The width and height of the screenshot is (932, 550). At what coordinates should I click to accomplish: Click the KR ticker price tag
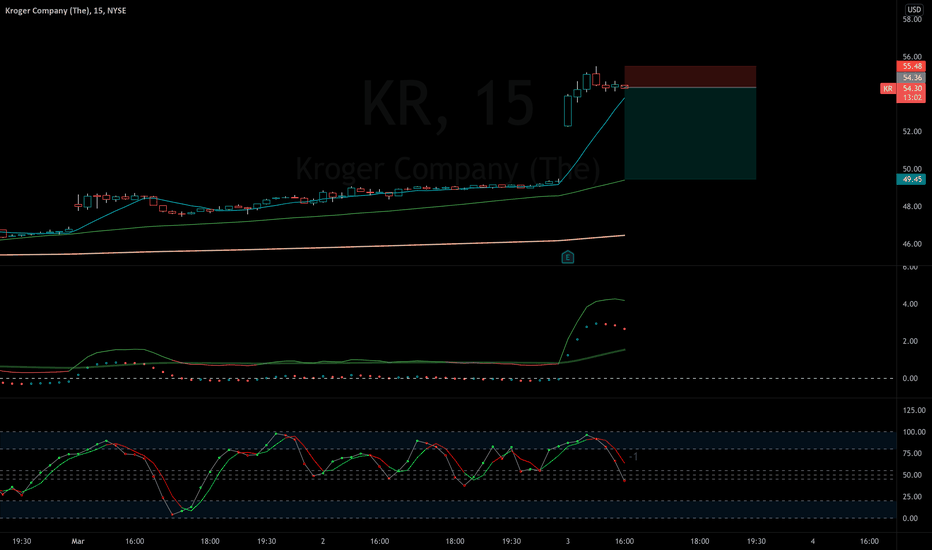tap(887, 89)
